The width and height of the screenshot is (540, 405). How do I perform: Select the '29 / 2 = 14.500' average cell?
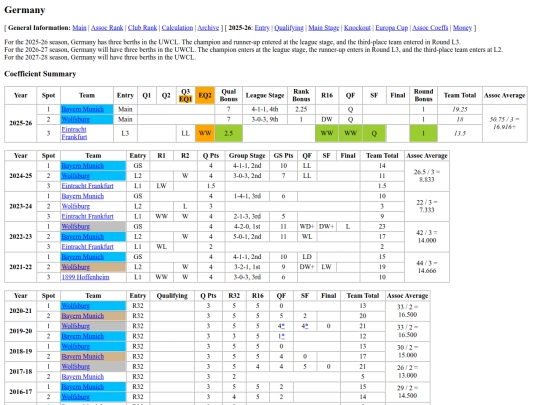407,392
